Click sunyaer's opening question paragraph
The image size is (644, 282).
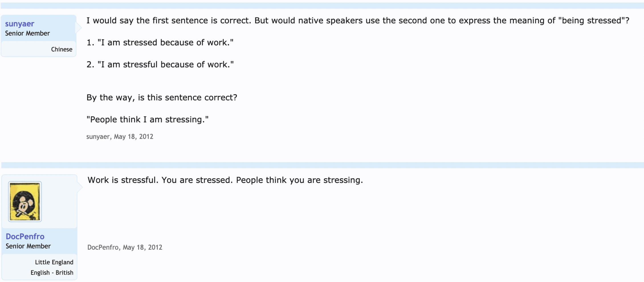click(358, 21)
